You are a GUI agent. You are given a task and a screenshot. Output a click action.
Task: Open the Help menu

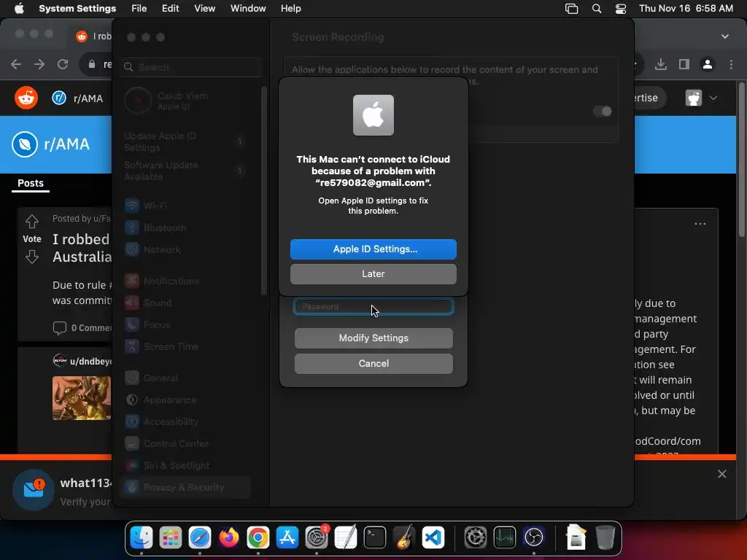(290, 8)
